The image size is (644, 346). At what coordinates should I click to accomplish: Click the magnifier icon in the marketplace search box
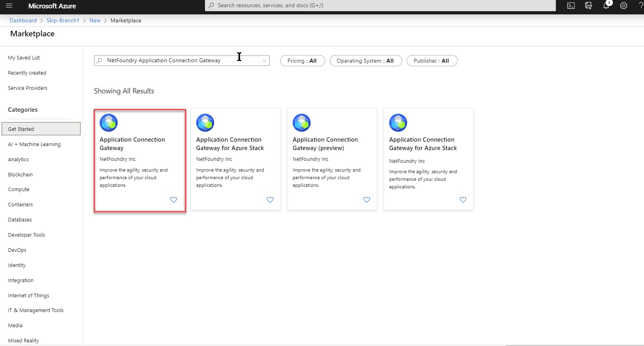tap(100, 61)
